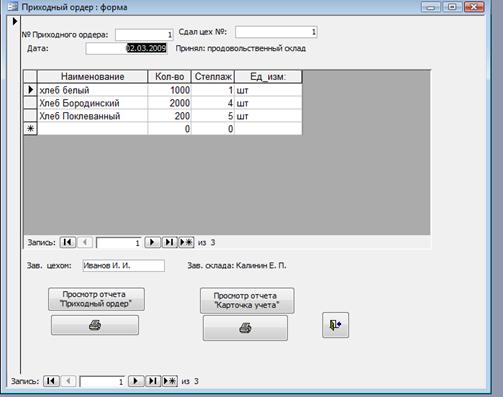
Task: Click the Сдал цех № input field
Action: pos(276,32)
